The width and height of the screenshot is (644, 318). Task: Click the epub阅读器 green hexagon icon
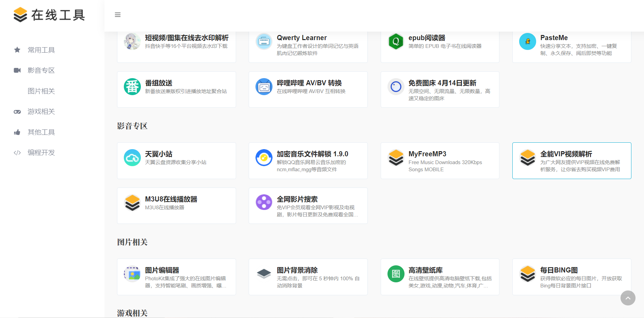pos(396,41)
